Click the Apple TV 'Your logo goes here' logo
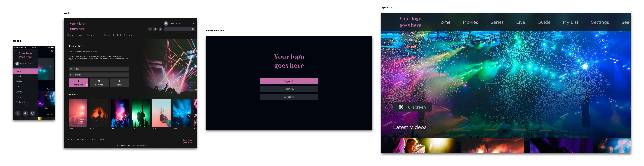Image resolution: width=644 pixels, height=166 pixels. pos(410,22)
